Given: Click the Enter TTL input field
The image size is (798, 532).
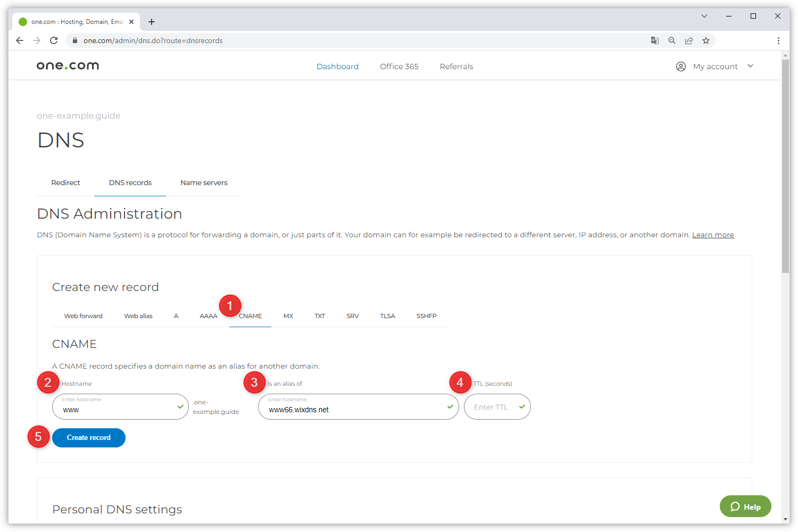Looking at the screenshot, I should (492, 407).
